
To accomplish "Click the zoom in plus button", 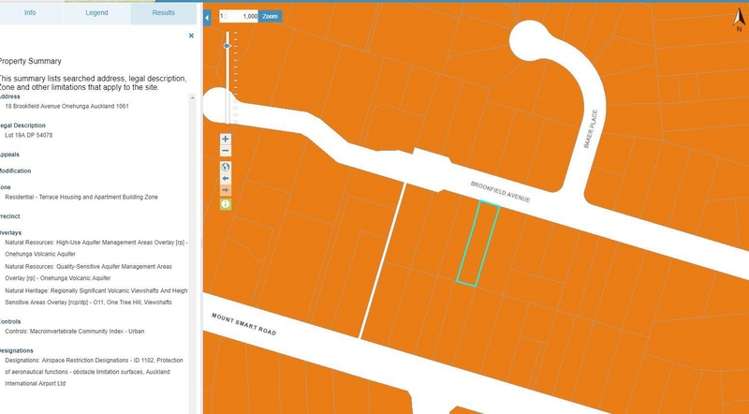I will 226,139.
